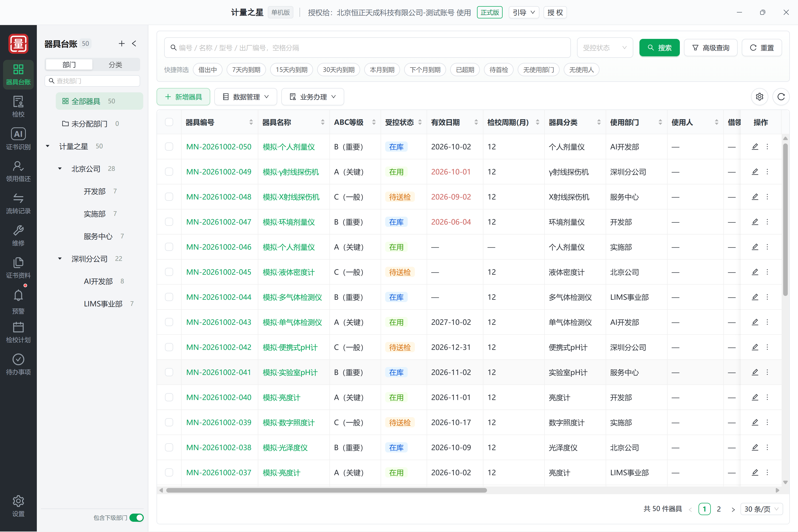Toggle the 包含下级部门 switch
798x532 pixels.
click(x=137, y=517)
